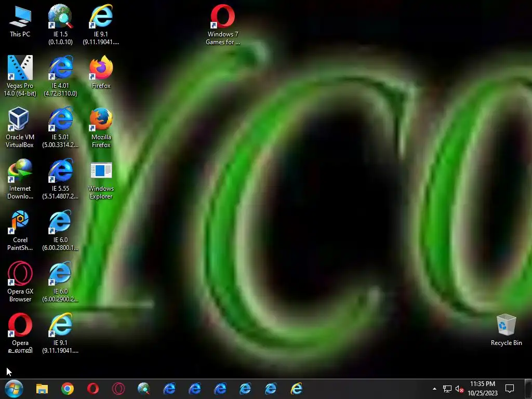The width and height of the screenshot is (532, 399).
Task: Select Vegas Pro 14.0 (64-bit) shortcut
Action: click(x=20, y=76)
